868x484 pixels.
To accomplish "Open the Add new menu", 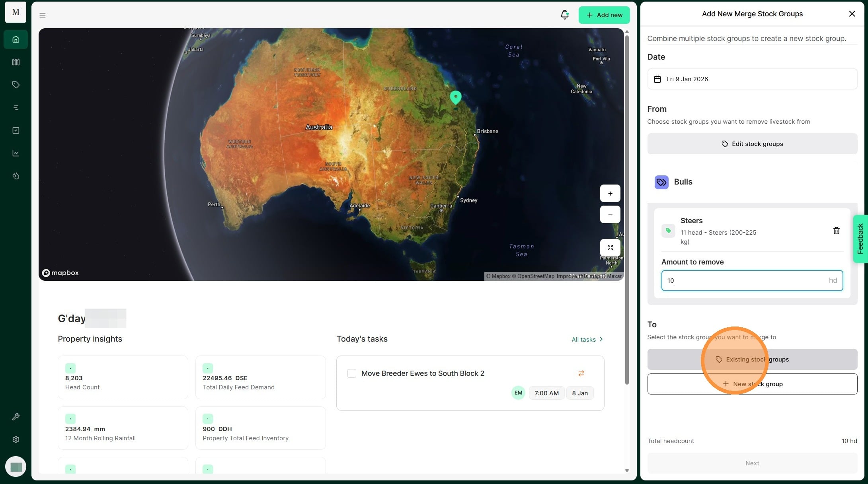I will click(x=604, y=15).
